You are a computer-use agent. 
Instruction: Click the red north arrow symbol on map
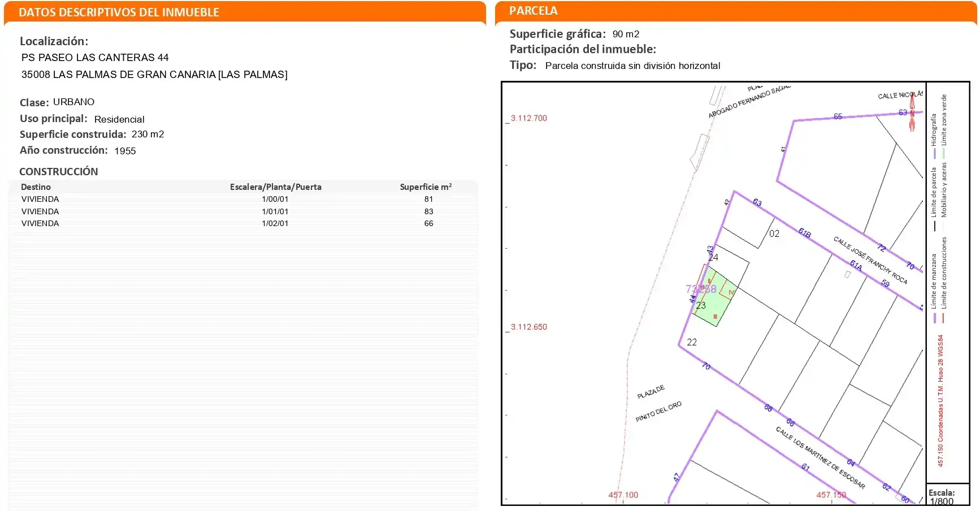[912, 112]
